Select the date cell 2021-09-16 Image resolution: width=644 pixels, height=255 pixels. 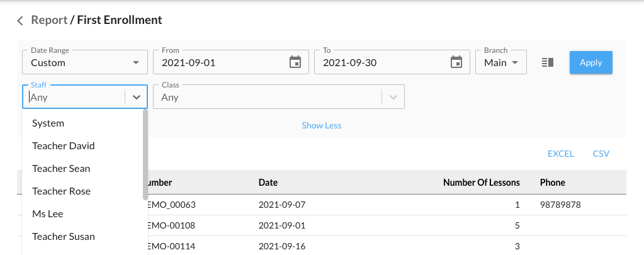(x=282, y=246)
